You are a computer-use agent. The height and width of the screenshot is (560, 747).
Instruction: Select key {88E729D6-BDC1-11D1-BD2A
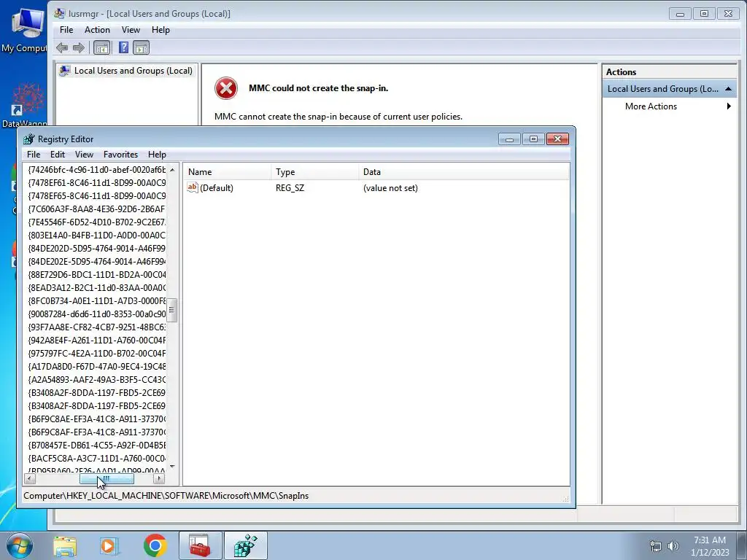97,275
